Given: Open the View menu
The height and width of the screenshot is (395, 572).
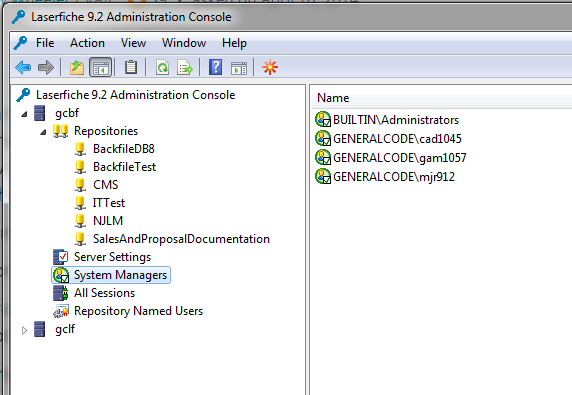Looking at the screenshot, I should coord(134,43).
